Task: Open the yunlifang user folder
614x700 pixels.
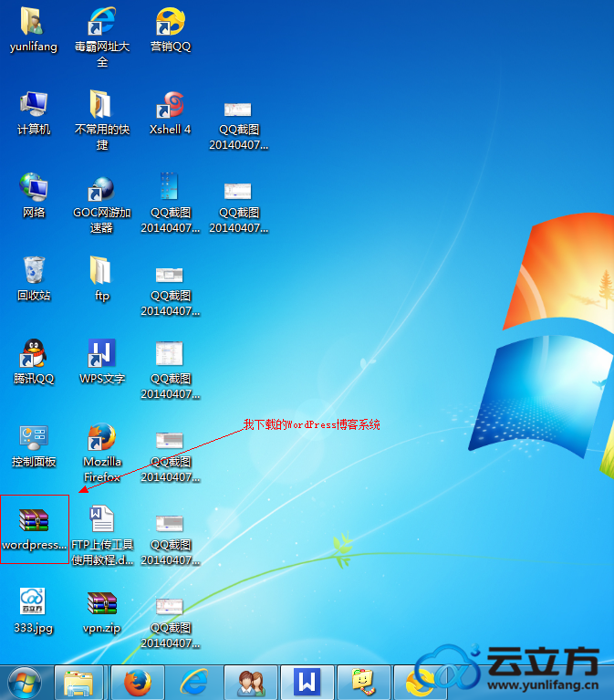Action: tap(34, 30)
